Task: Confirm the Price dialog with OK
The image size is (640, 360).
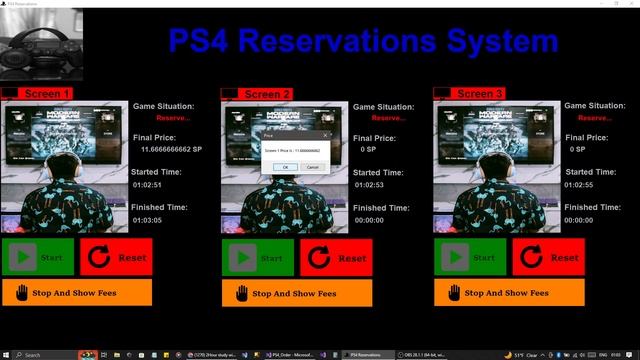Action: pyautogui.click(x=285, y=167)
